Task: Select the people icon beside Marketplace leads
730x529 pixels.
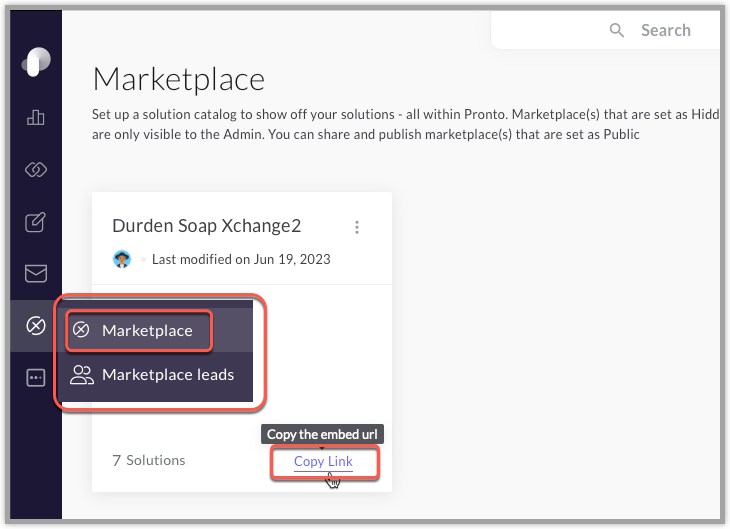Action: [81, 375]
